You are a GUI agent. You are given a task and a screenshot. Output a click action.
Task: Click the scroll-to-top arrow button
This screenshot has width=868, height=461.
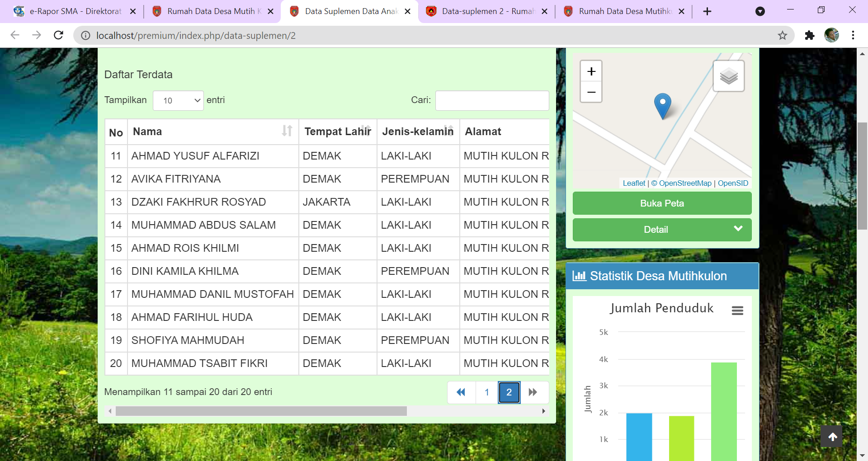click(x=832, y=436)
